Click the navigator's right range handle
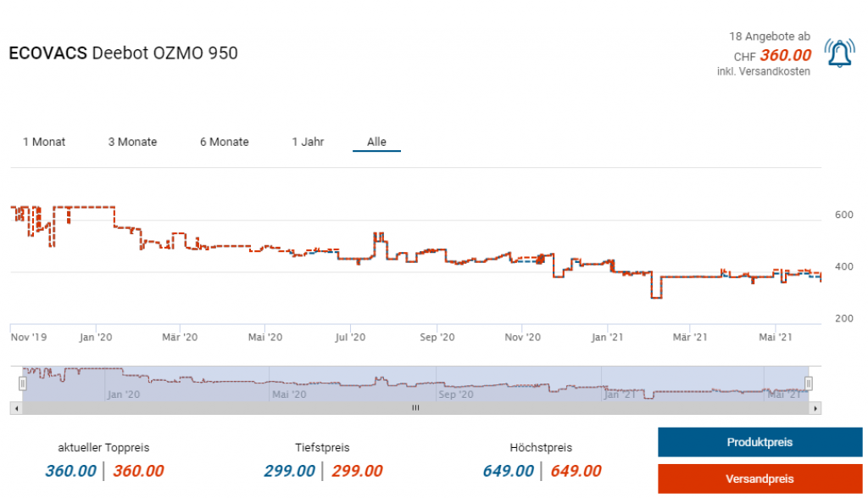The height and width of the screenshot is (498, 868). pos(809,383)
